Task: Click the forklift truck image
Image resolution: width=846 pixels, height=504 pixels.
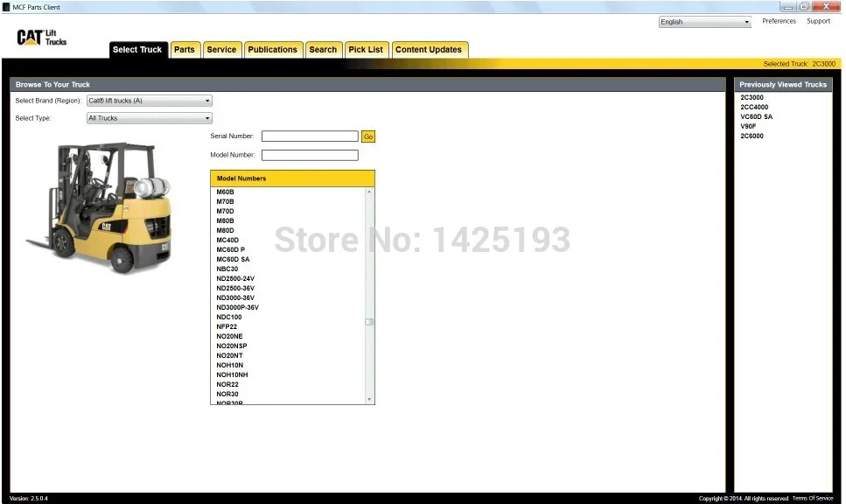Action: (x=100, y=207)
